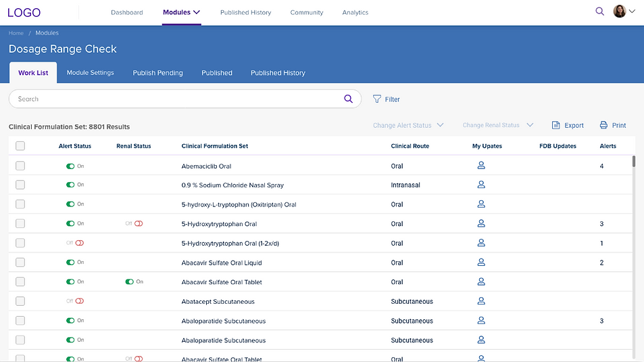Click the Print button label
644x362 pixels.
coord(619,125)
